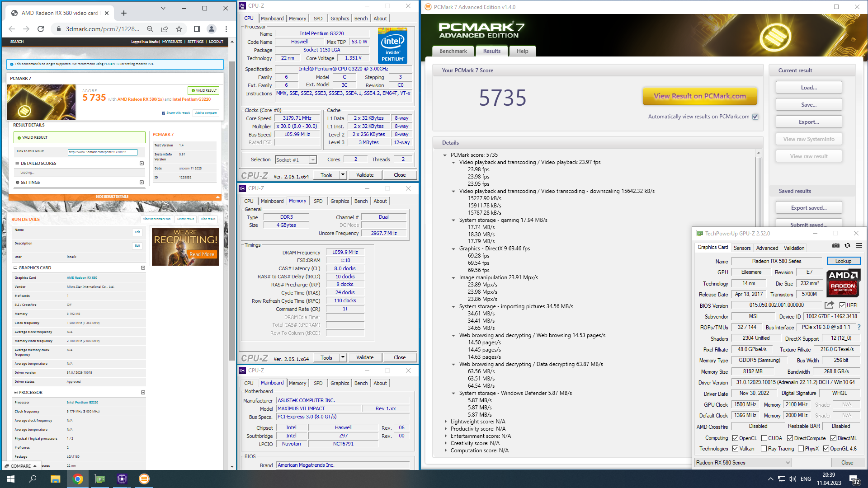The width and height of the screenshot is (868, 488).
Task: Open GPU-Z hamburger menu
Action: (x=859, y=245)
